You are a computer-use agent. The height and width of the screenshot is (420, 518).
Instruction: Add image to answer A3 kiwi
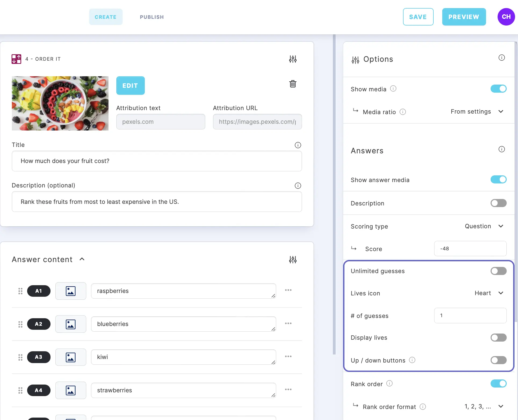tap(71, 357)
